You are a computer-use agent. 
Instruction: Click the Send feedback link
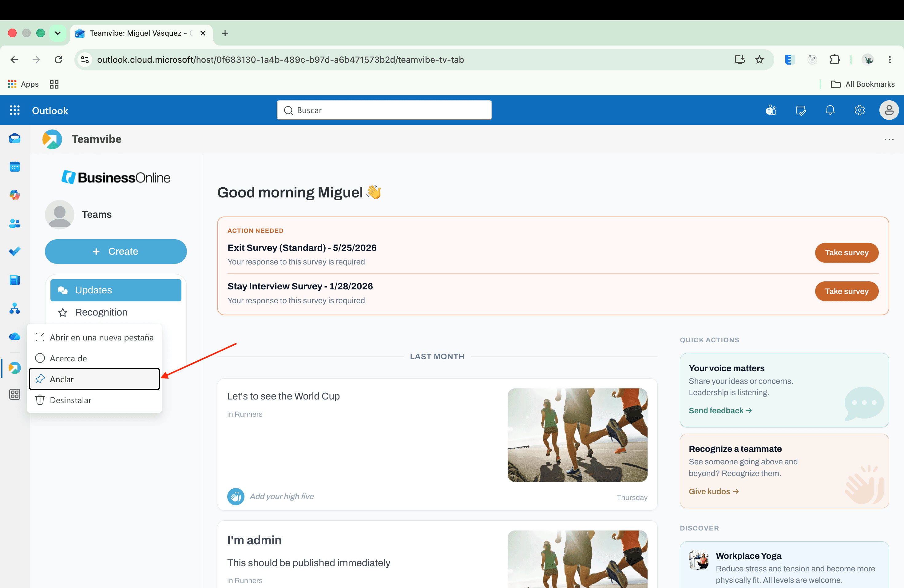(720, 411)
